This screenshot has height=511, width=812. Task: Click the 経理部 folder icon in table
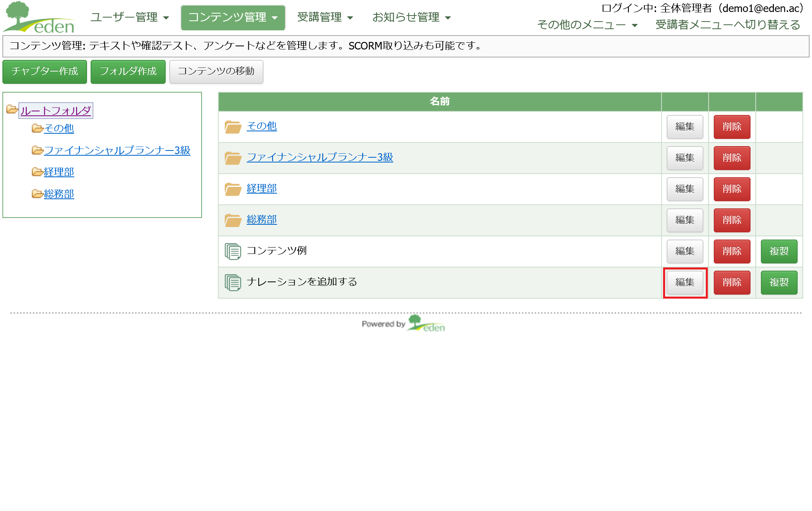pos(233,189)
